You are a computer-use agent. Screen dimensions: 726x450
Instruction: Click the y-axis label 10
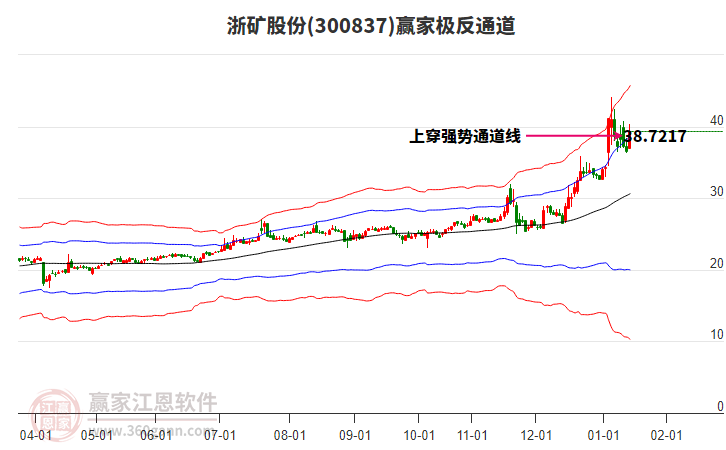(716, 335)
